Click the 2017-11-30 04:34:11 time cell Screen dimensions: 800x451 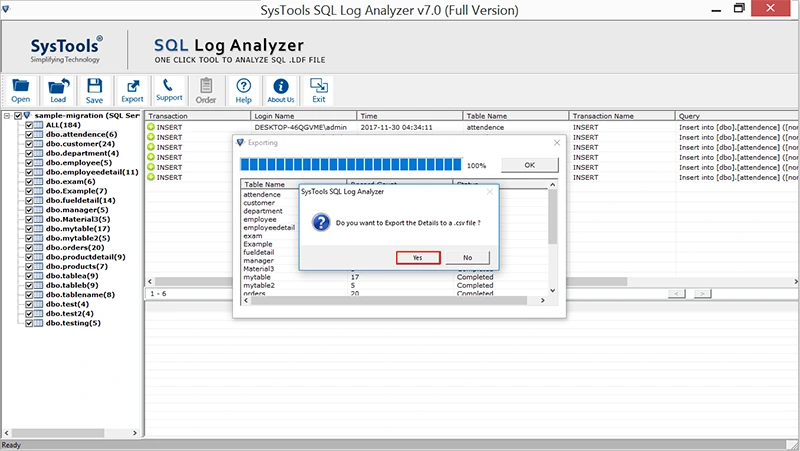[396, 127]
